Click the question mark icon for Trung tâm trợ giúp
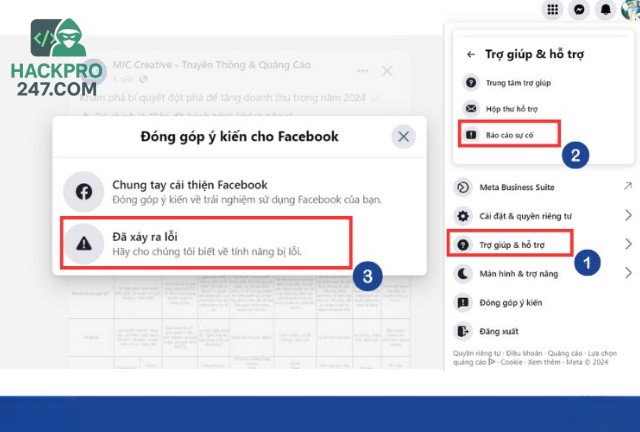Image resolution: width=640 pixels, height=432 pixels. 471,82
